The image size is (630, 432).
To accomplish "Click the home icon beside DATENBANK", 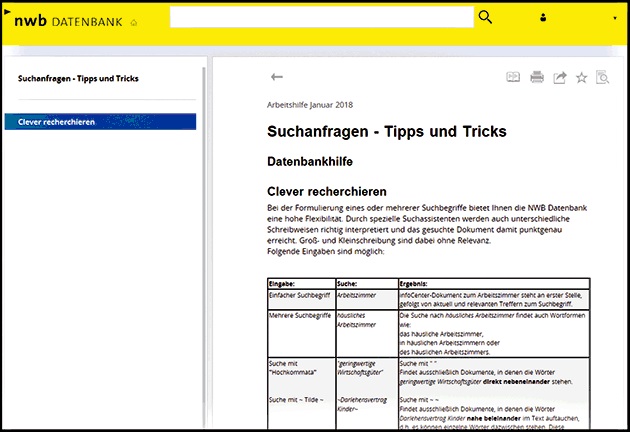I will click(135, 21).
